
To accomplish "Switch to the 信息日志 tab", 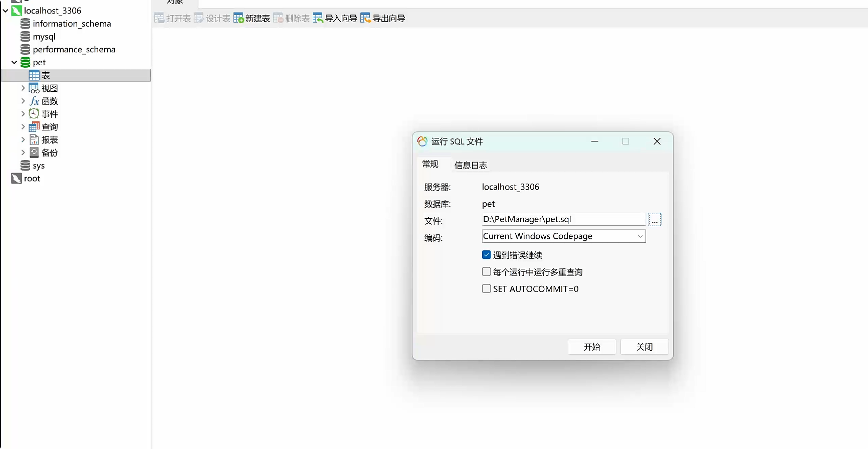I will tap(470, 165).
